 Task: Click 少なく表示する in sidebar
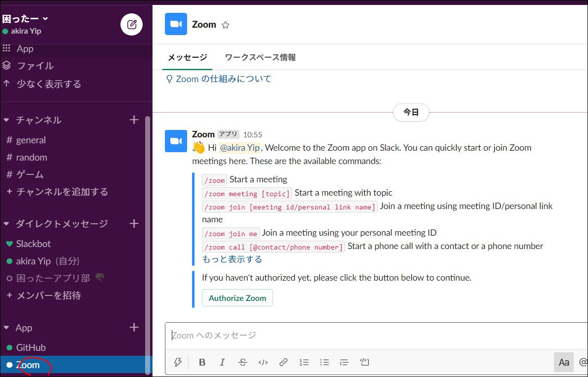coord(49,84)
